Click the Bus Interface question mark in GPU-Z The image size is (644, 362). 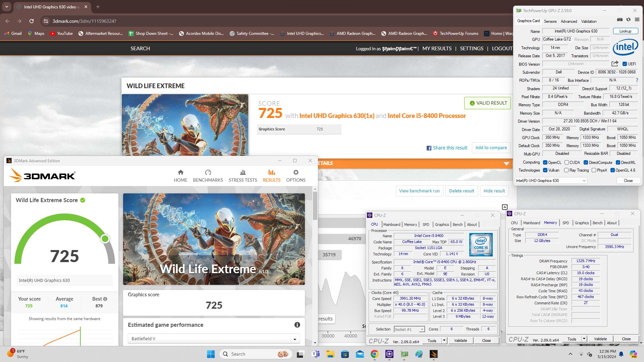(x=637, y=80)
